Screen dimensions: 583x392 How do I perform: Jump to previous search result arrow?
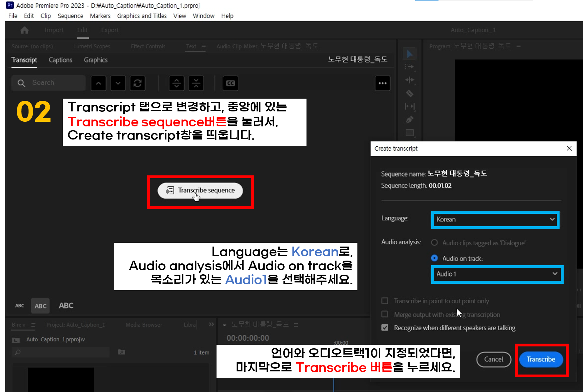coord(98,83)
